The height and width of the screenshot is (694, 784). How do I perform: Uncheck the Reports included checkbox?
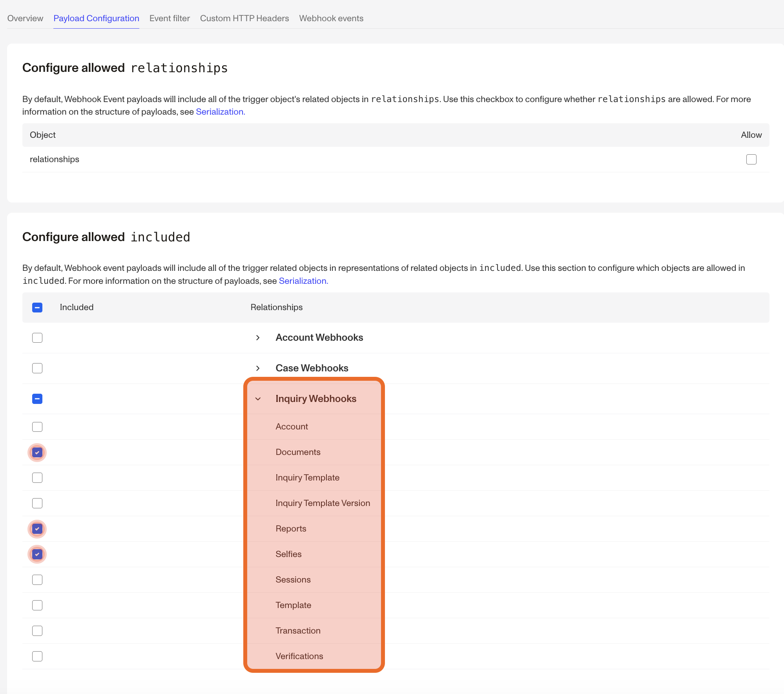click(x=37, y=529)
